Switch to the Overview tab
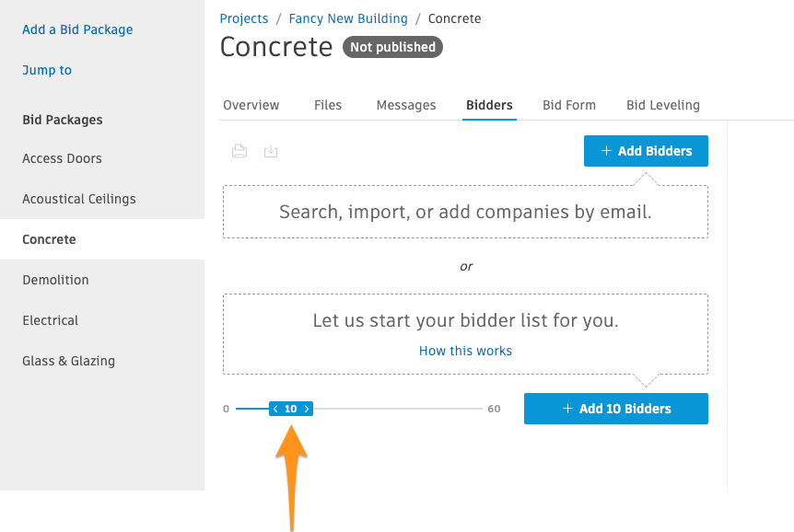This screenshot has width=794, height=532. 251,105
